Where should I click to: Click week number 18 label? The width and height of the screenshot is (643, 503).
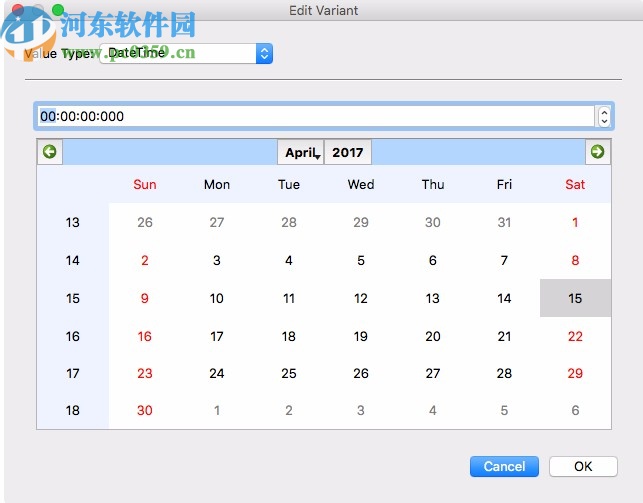coord(73,410)
